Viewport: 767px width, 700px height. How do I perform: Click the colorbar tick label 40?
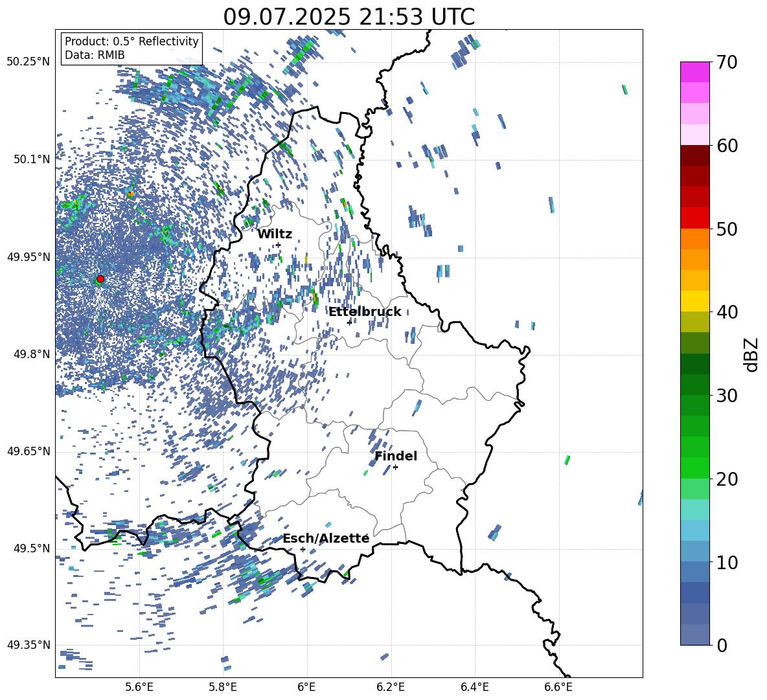pyautogui.click(x=727, y=312)
